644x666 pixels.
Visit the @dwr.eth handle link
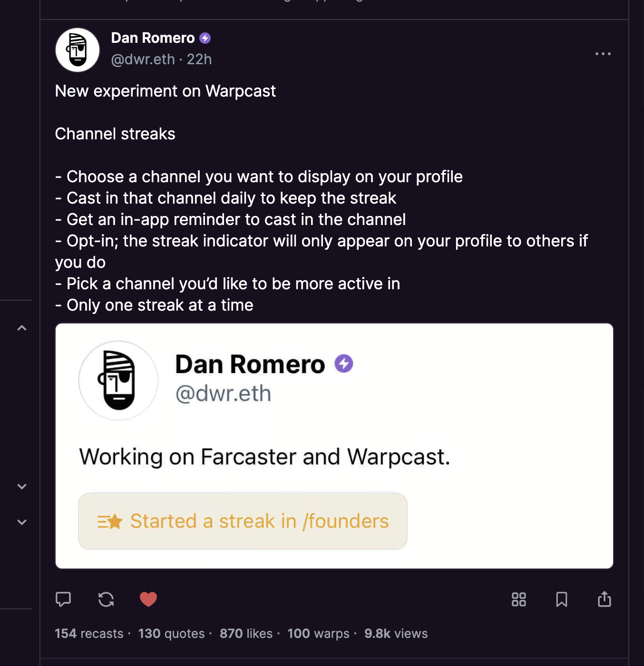143,59
